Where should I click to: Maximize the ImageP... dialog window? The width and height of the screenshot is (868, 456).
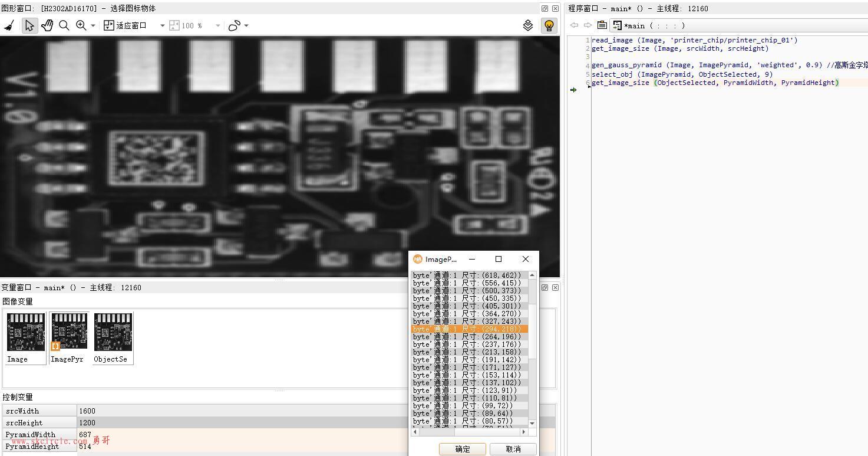[499, 259]
